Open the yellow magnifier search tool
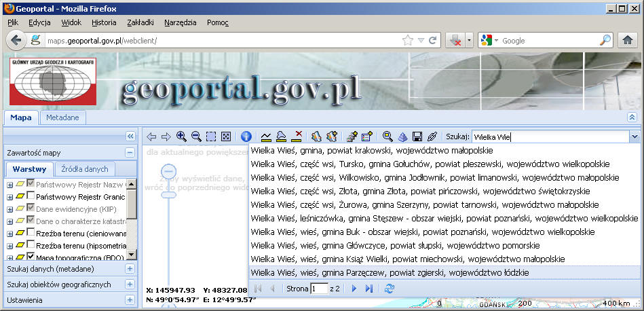 coord(387,136)
